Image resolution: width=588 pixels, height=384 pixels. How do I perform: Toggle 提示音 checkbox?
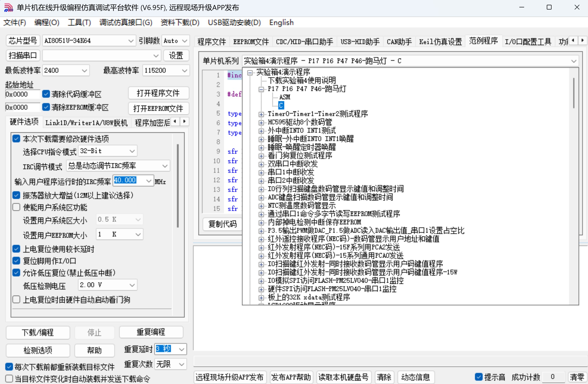(x=479, y=377)
